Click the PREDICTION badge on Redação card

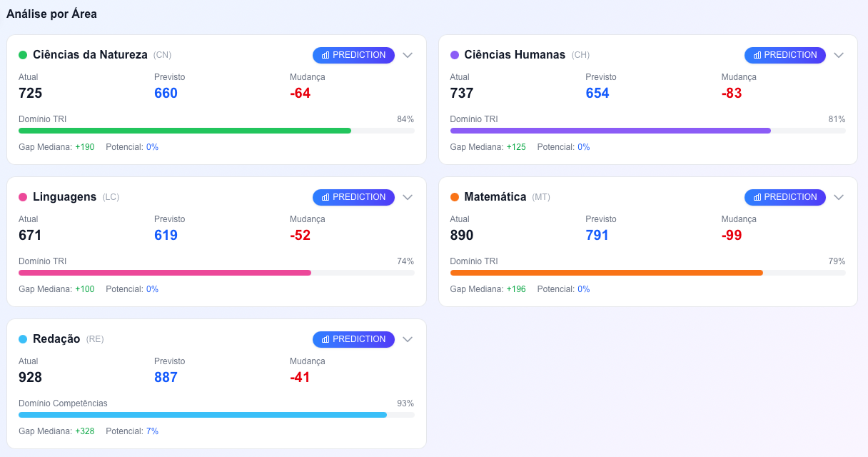(x=353, y=339)
